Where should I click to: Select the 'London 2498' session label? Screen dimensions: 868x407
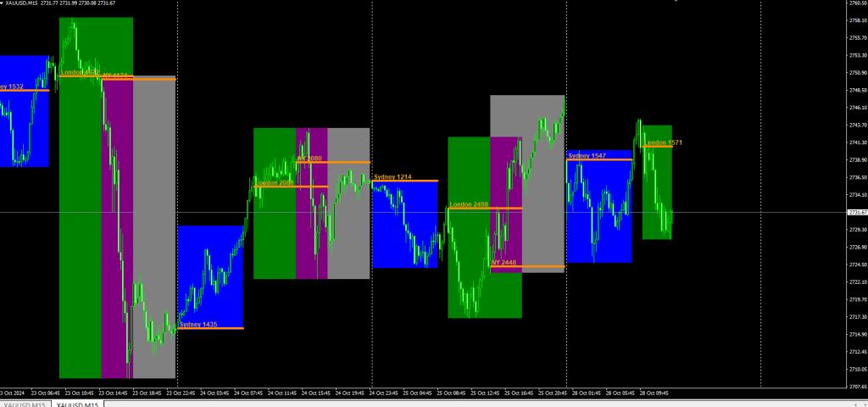469,204
